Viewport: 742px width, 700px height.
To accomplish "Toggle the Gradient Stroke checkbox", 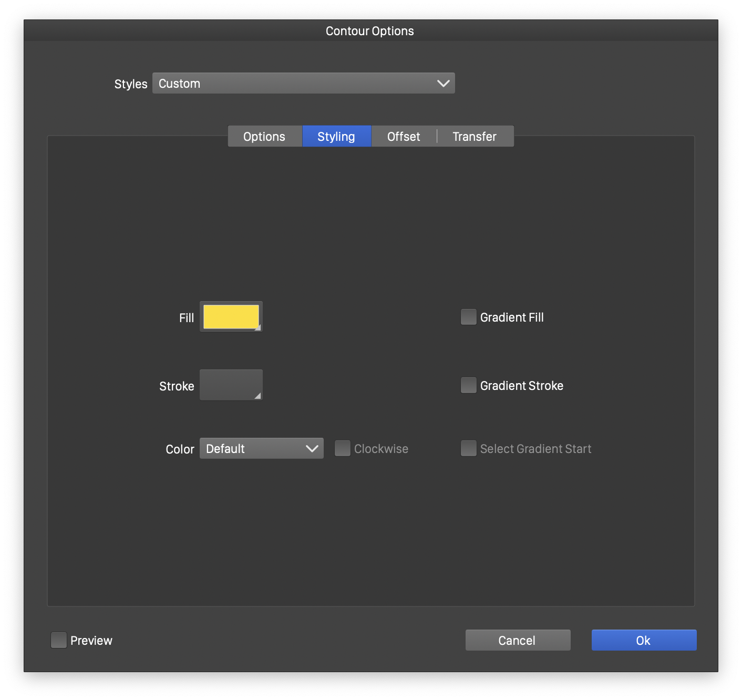I will click(468, 386).
